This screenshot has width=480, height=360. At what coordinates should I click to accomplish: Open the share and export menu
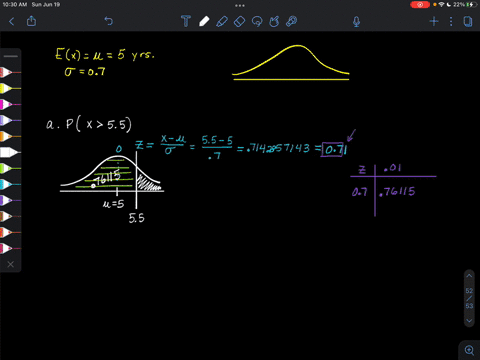(31, 21)
